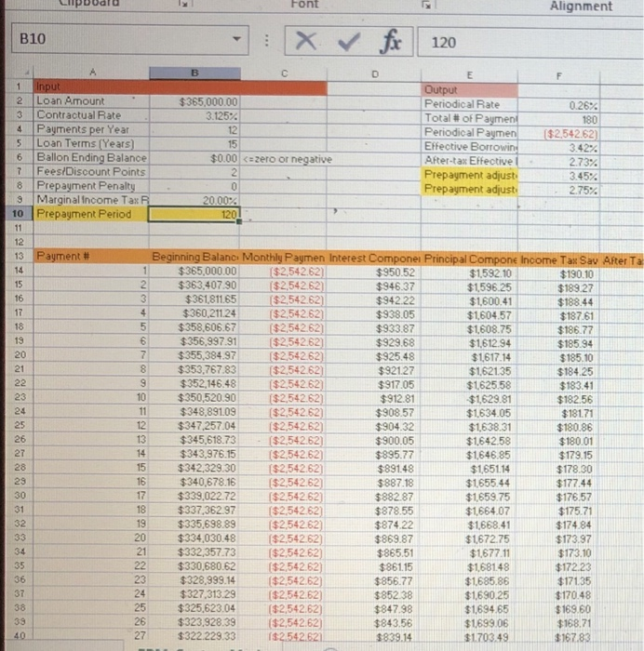Select the Ballon Ending Balance value $0.00
This screenshot has width=644, height=651.
pyautogui.click(x=195, y=158)
